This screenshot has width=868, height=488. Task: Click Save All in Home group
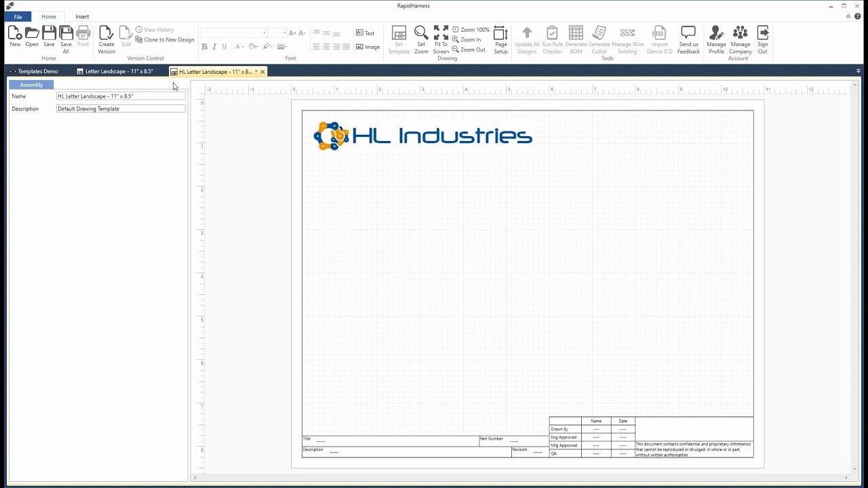(x=66, y=39)
